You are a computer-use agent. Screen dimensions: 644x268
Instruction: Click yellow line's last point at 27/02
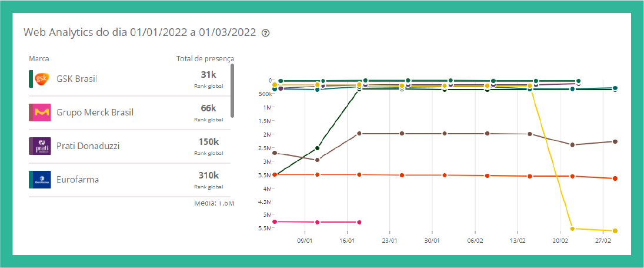point(615,231)
